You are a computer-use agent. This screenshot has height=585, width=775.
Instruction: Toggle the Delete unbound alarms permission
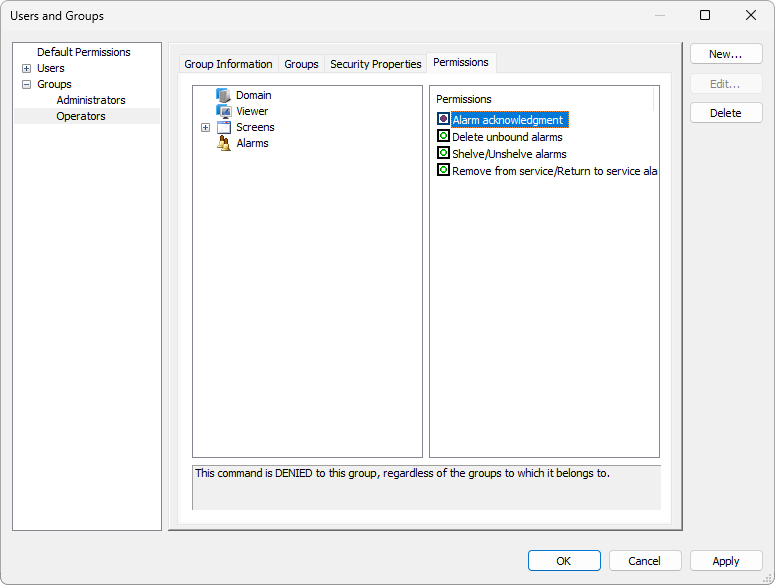[443, 136]
